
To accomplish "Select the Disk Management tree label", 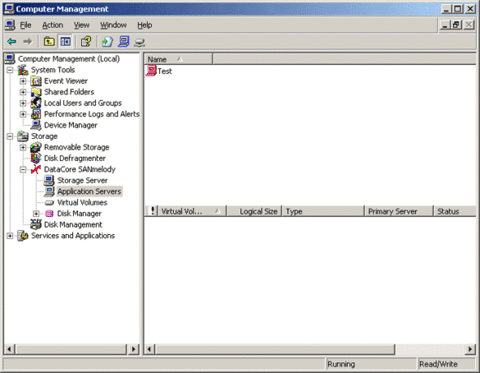I will (73, 224).
